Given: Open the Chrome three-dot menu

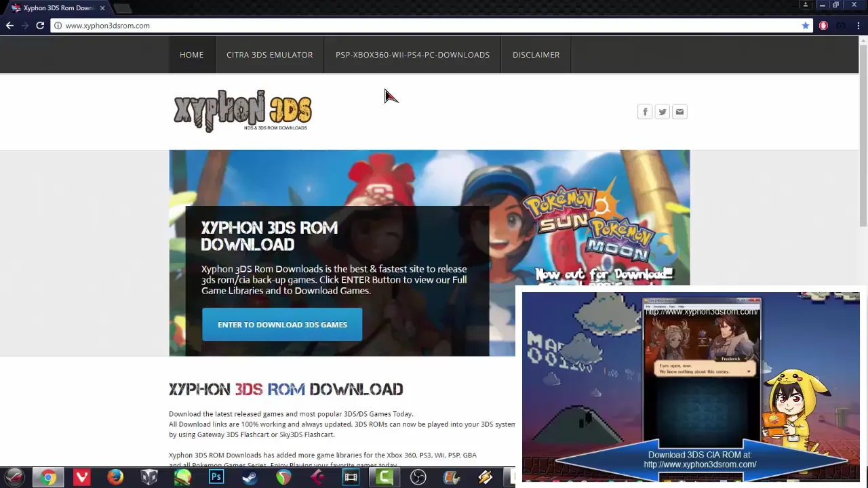Looking at the screenshot, I should coord(859,26).
